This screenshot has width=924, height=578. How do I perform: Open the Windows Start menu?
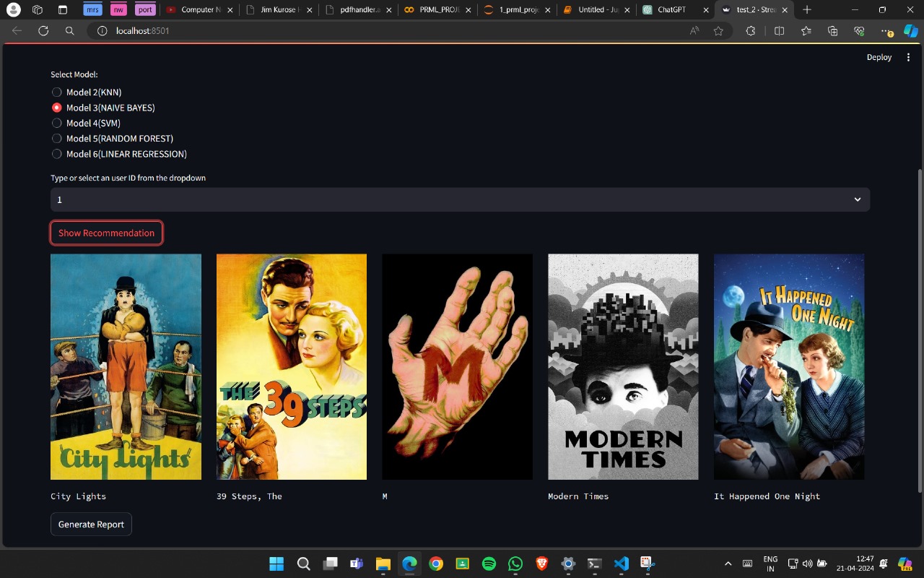(276, 564)
